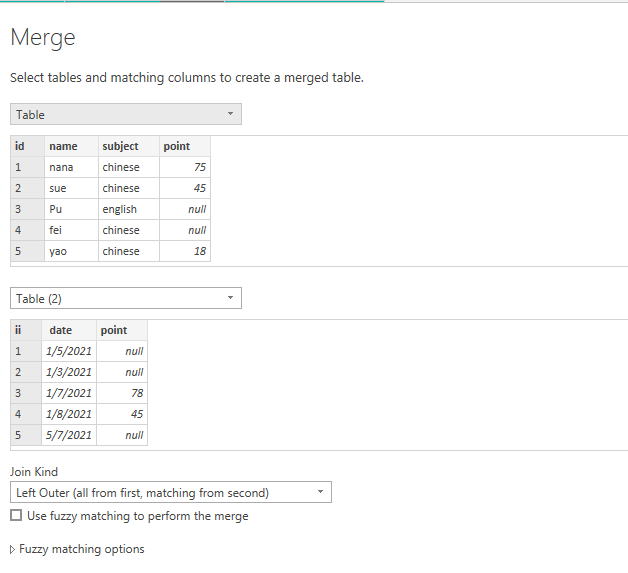628x573 pixels.
Task: Select the subject column header
Action: click(x=129, y=146)
